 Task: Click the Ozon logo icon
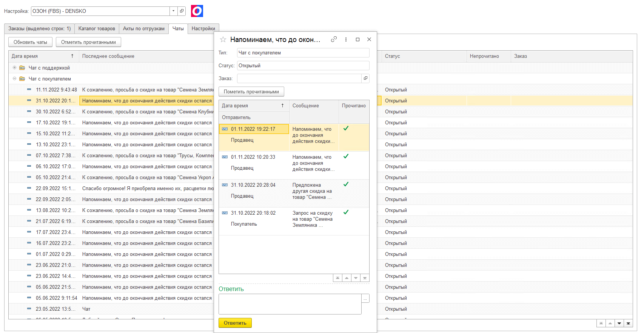(197, 11)
